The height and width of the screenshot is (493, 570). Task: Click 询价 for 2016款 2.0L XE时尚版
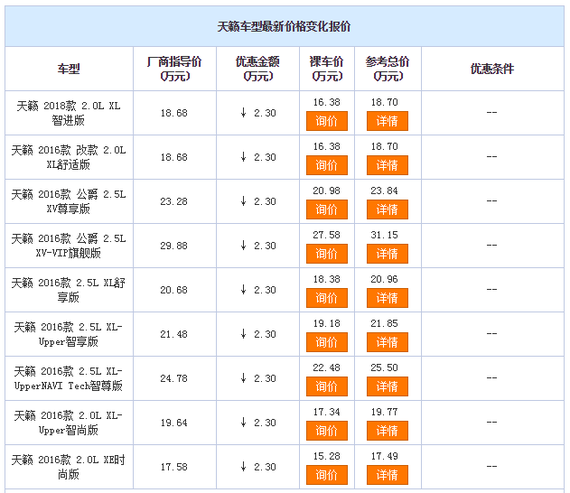point(326,474)
